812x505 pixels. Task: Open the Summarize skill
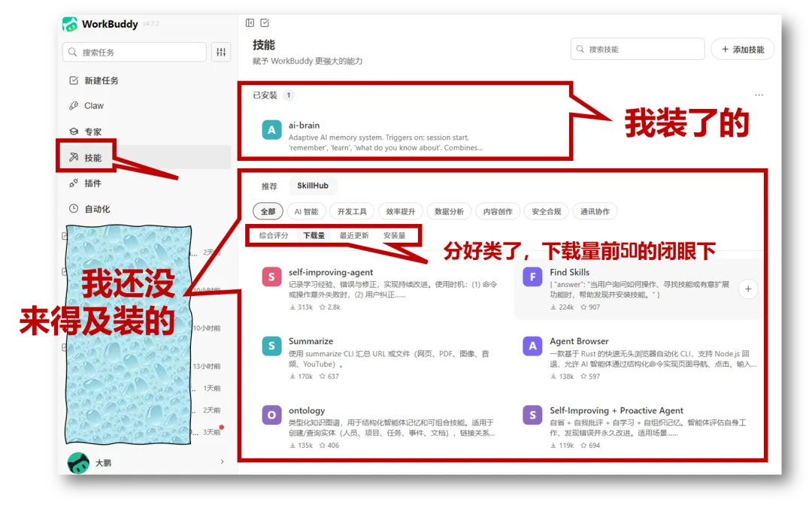pyautogui.click(x=380, y=358)
